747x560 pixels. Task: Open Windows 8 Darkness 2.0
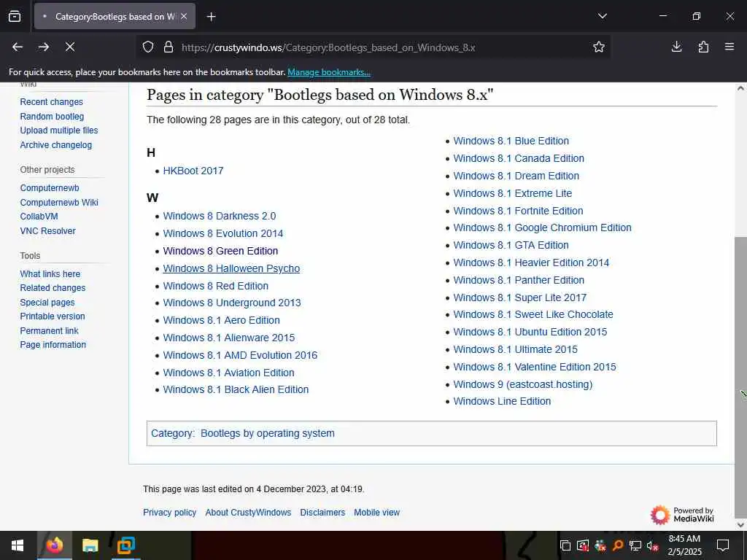219,216
